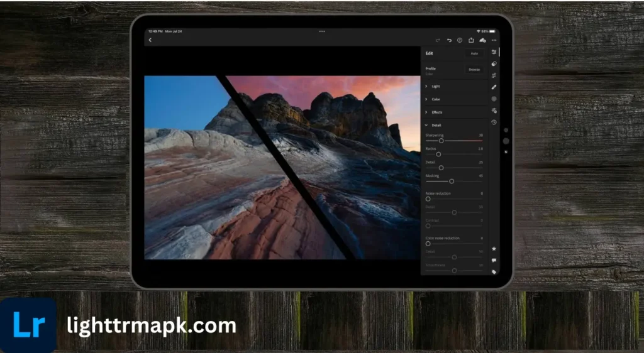The height and width of the screenshot is (353, 644).
Task: Click the Smoothness slider
Action: tap(454, 271)
